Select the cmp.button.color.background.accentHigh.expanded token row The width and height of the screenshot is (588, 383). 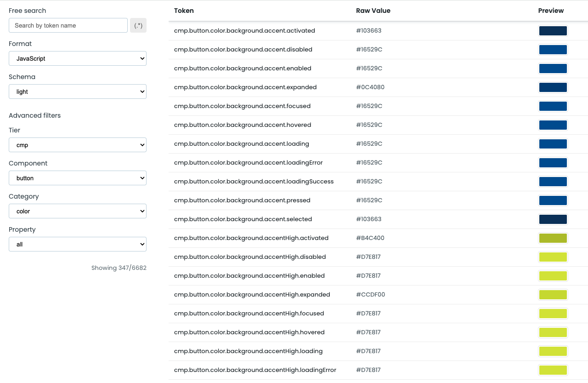(x=252, y=294)
